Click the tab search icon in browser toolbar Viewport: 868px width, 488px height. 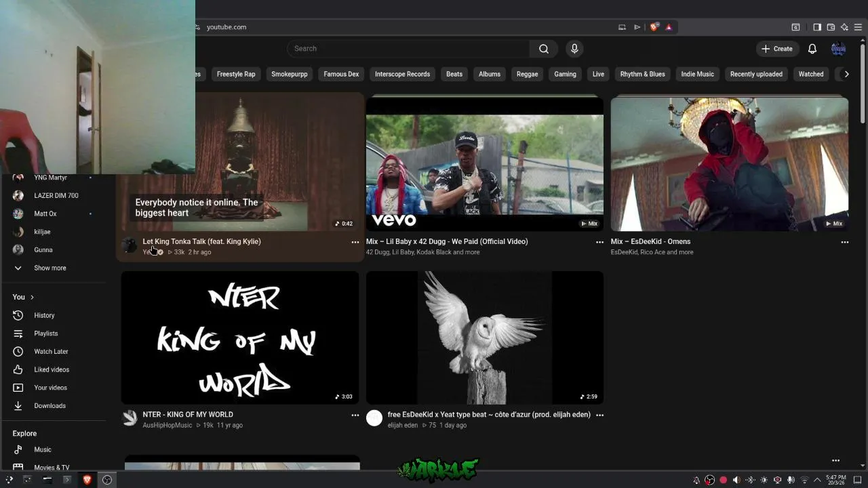point(795,27)
